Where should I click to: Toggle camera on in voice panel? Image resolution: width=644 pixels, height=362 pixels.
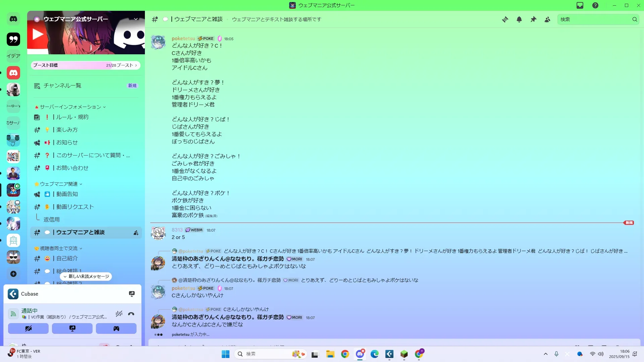coord(28,328)
